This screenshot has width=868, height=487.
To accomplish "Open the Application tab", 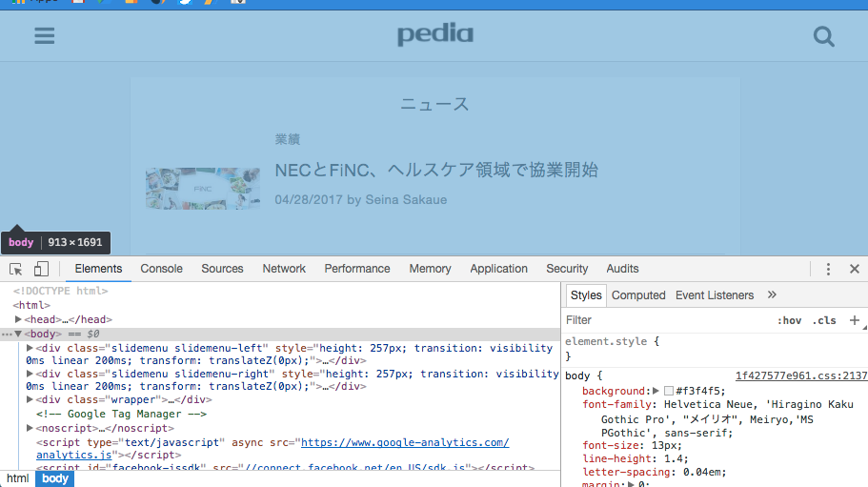I will tap(498, 269).
